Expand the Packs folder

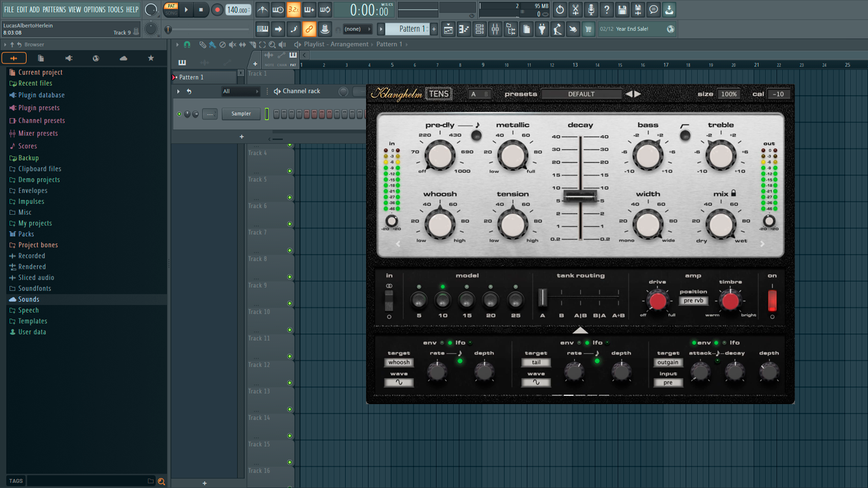click(x=26, y=234)
